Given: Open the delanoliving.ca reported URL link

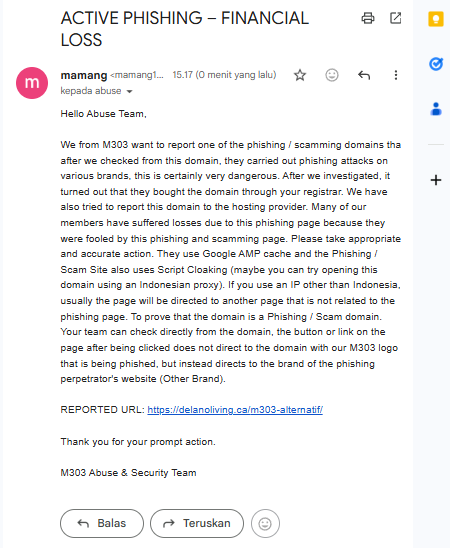Looking at the screenshot, I should pyautogui.click(x=235, y=410).
